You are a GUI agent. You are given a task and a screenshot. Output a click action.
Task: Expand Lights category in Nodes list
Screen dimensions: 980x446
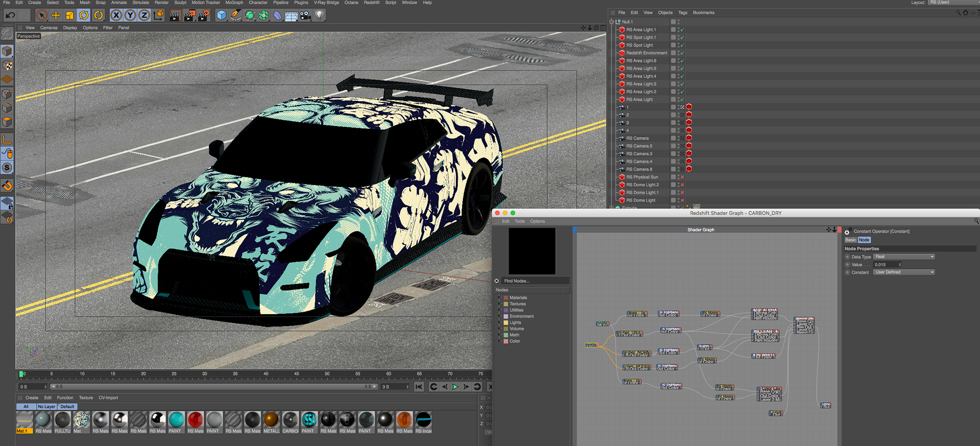499,322
